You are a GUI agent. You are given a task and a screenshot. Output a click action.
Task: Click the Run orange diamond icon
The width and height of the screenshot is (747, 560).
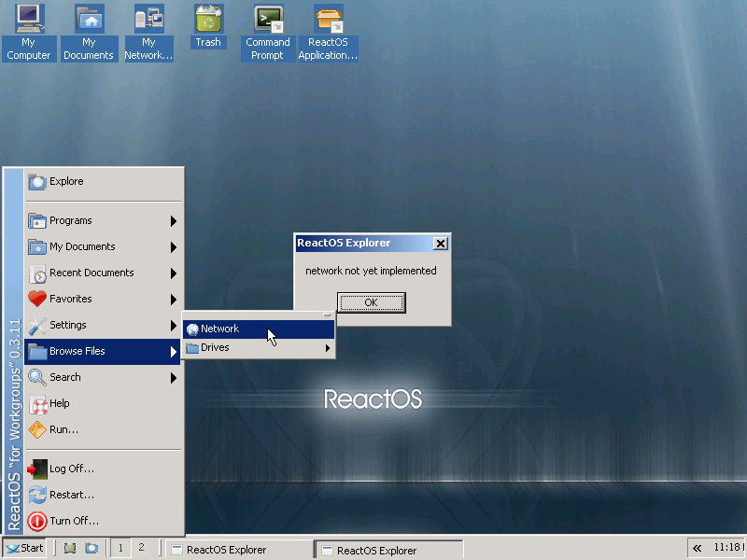(37, 430)
